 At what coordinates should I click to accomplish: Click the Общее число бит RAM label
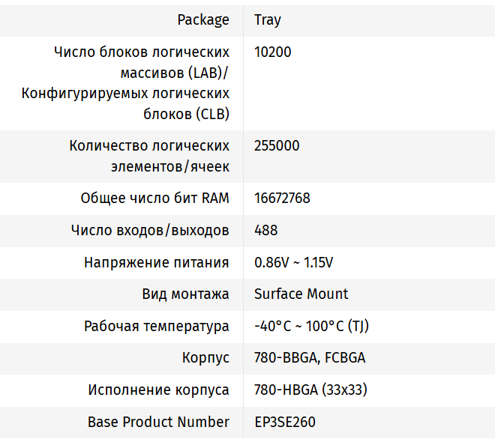[x=154, y=199]
